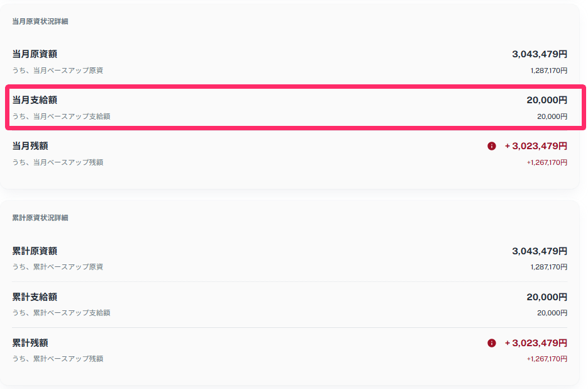Select the 当月ベースアップ原資 amount 1,287,170円

point(548,70)
